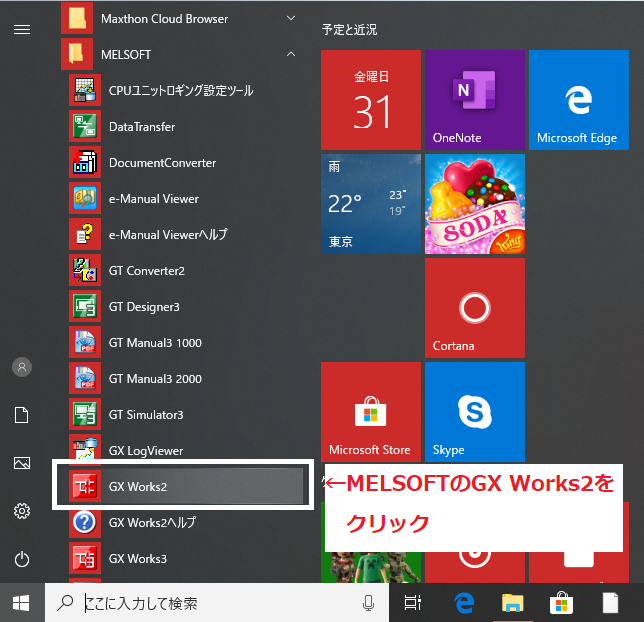The height and width of the screenshot is (622, 644).
Task: Open Power options in Start sidebar
Action: [x=22, y=559]
